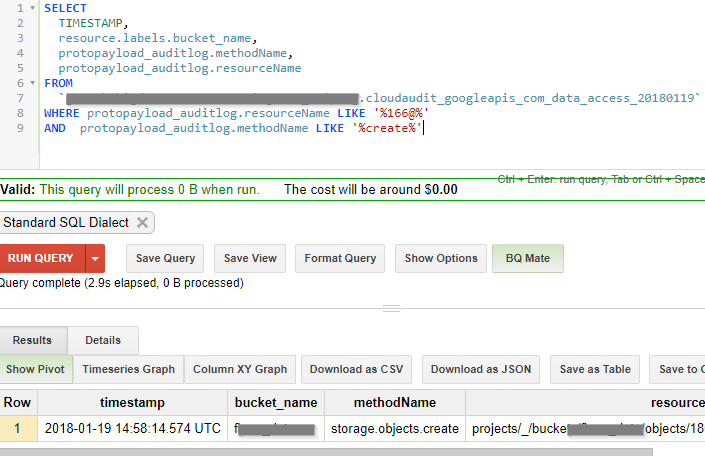Download results as JSON
The image size is (705, 456).
click(481, 369)
